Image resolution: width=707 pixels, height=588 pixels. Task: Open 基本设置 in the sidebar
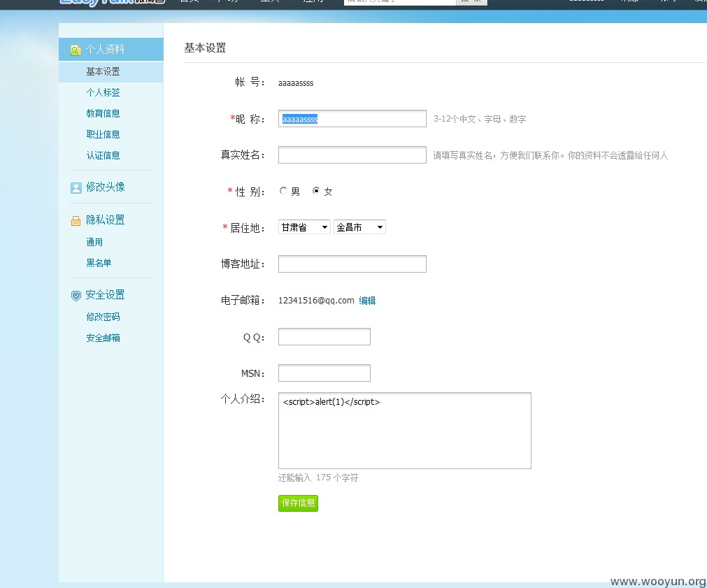103,72
